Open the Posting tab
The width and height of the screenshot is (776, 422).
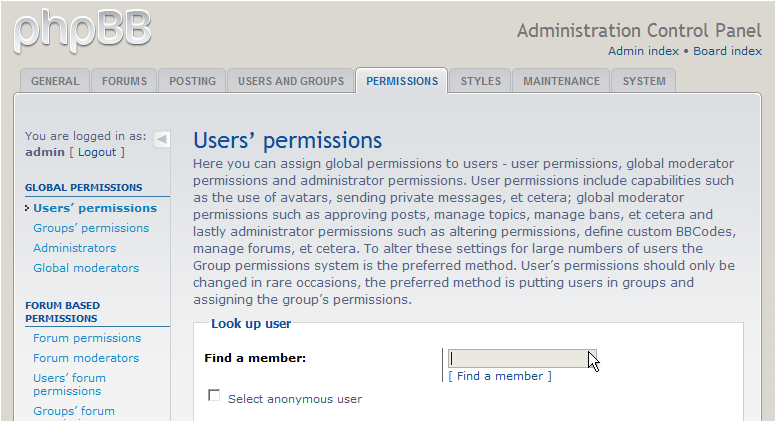[192, 81]
